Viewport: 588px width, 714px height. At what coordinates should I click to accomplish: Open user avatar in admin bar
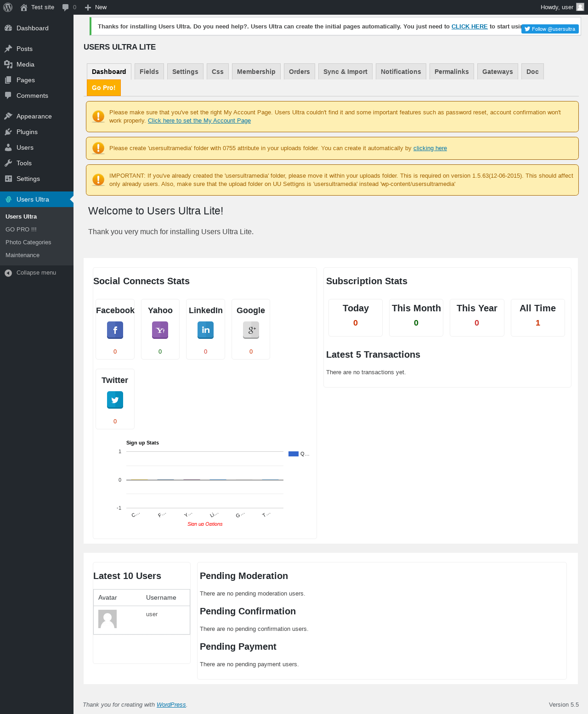pyautogui.click(x=580, y=7)
